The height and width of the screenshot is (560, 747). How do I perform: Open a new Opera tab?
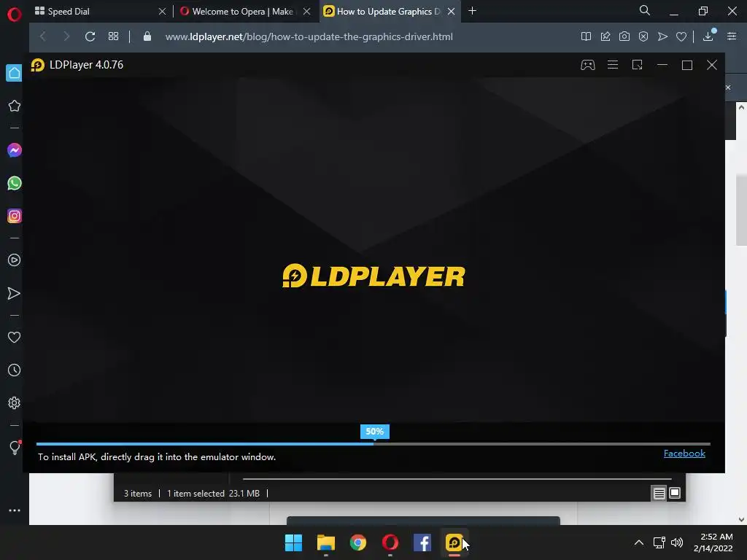472,11
